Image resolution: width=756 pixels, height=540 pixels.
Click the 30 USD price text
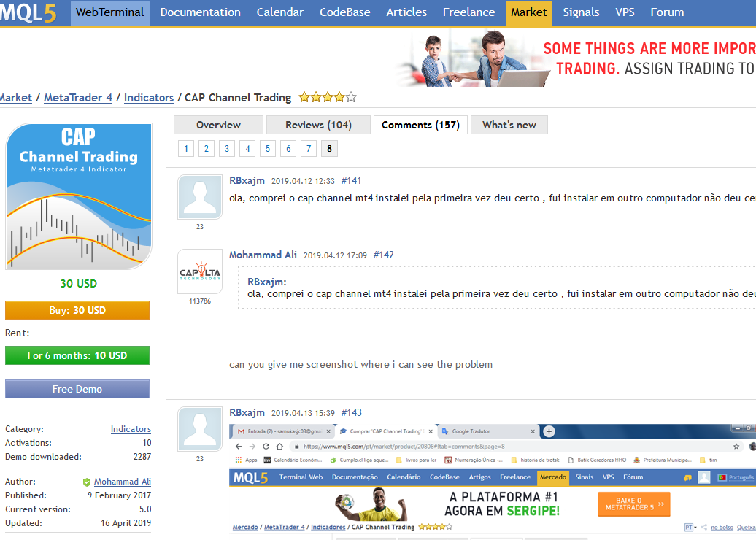pyautogui.click(x=79, y=283)
